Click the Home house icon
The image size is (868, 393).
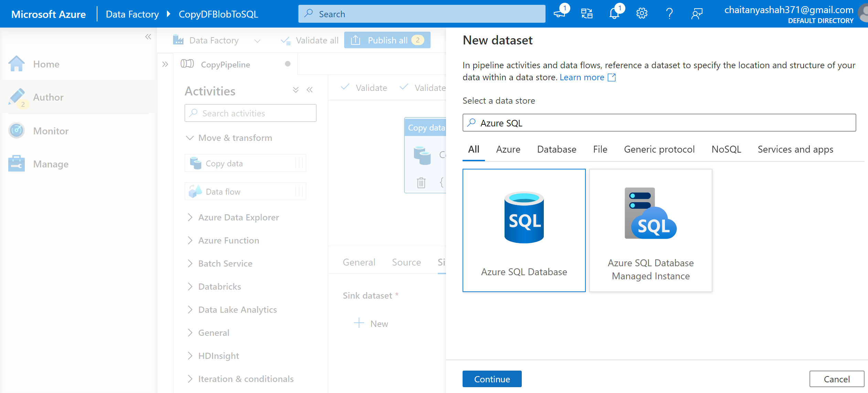tap(17, 64)
